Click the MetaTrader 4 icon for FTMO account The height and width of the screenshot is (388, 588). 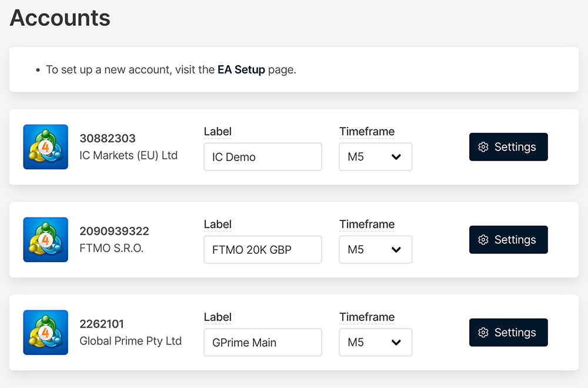[46, 240]
